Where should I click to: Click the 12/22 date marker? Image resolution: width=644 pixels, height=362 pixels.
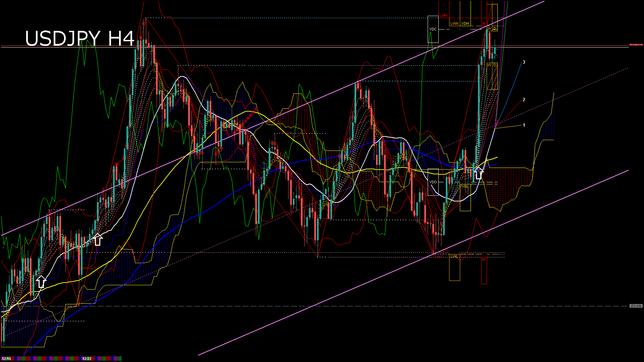tap(87, 359)
